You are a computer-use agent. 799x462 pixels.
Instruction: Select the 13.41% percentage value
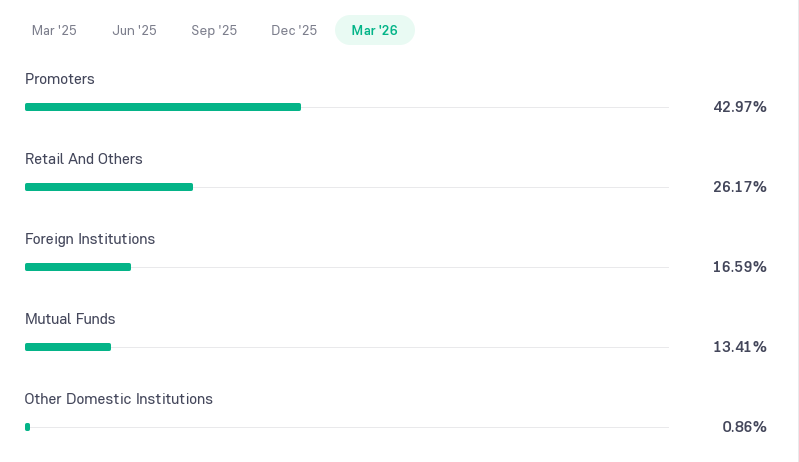[x=740, y=347]
